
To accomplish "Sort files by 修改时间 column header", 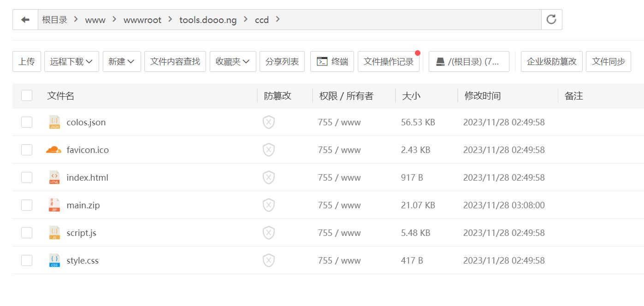I will pos(482,95).
